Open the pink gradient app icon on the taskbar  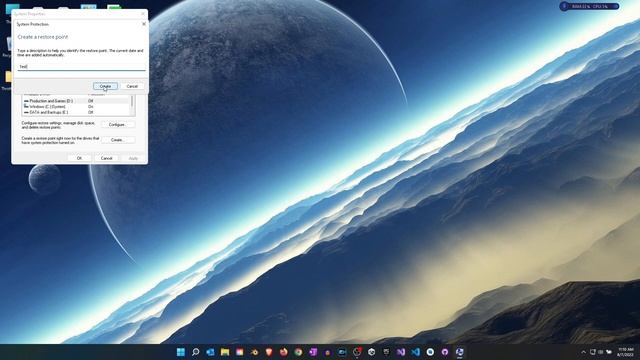tap(240, 352)
